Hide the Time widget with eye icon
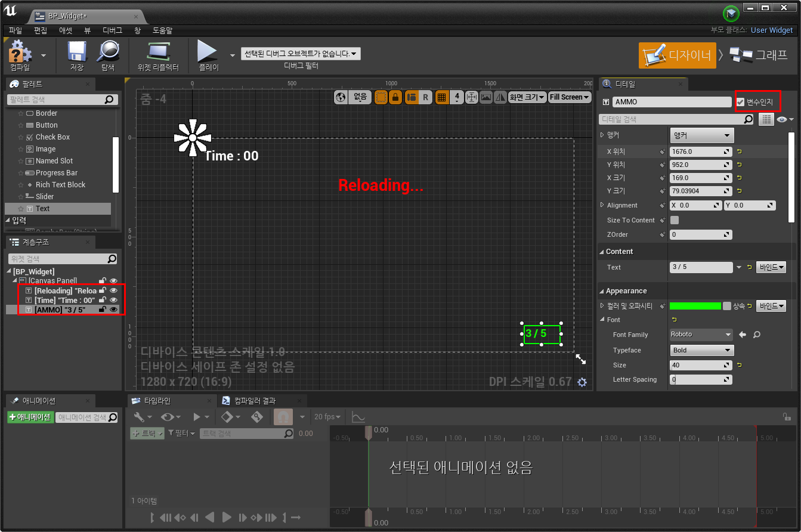This screenshot has height=532, width=801. pyautogui.click(x=113, y=300)
